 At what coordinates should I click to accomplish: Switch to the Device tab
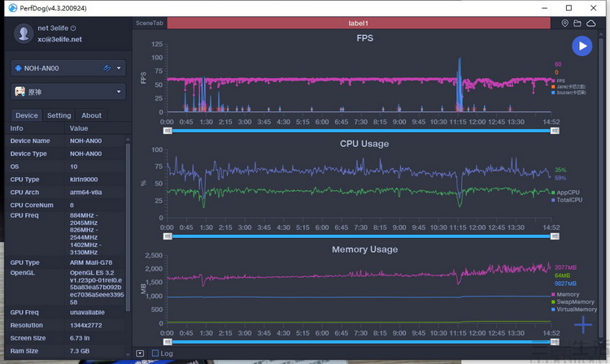(27, 115)
